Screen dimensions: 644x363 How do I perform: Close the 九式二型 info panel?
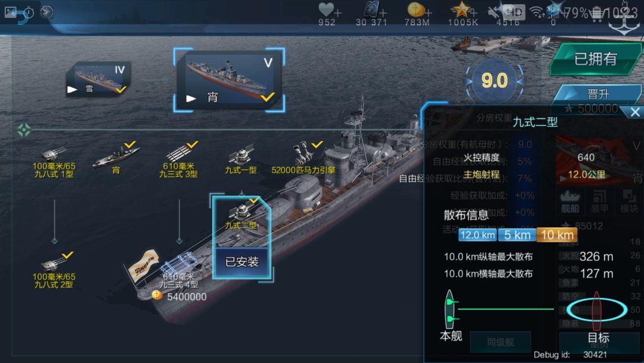point(635,112)
